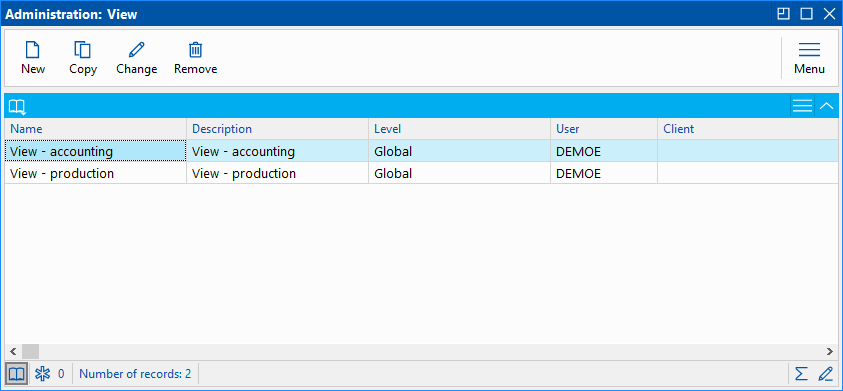Click the edit pencil icon in status bar
The width and height of the screenshot is (843, 391).
[x=825, y=374]
